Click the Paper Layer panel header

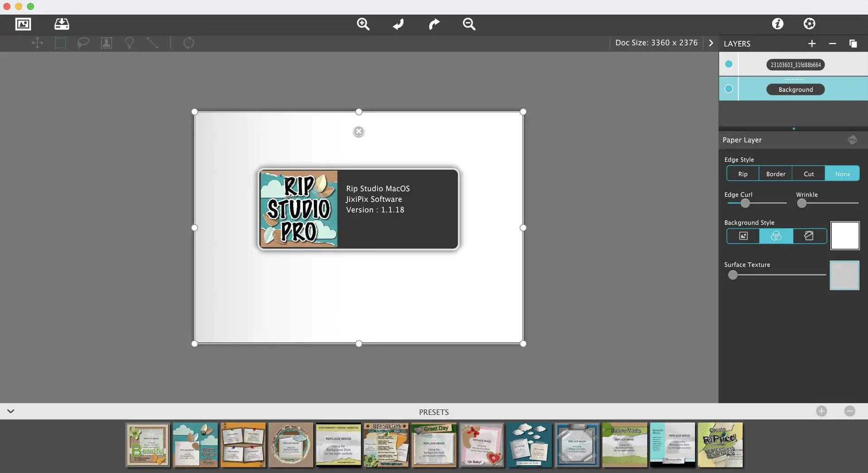742,140
